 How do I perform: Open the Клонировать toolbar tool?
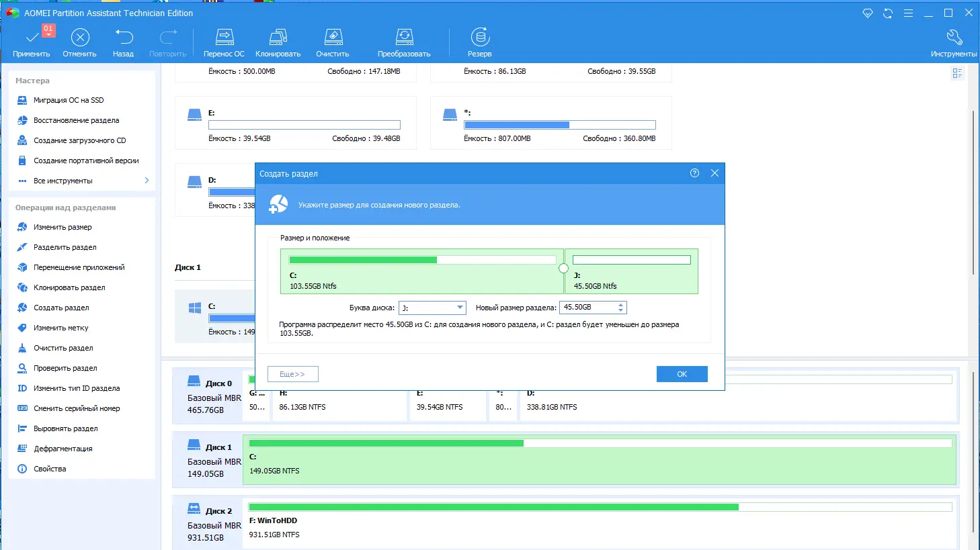[x=278, y=43]
